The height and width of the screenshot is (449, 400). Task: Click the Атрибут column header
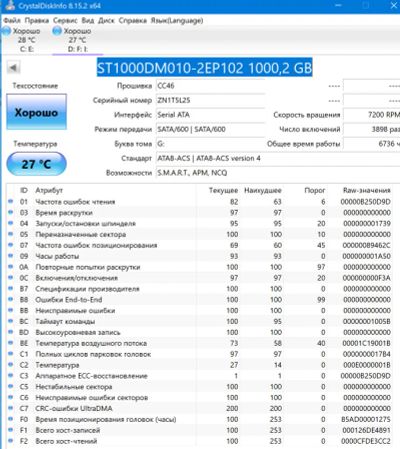49,190
